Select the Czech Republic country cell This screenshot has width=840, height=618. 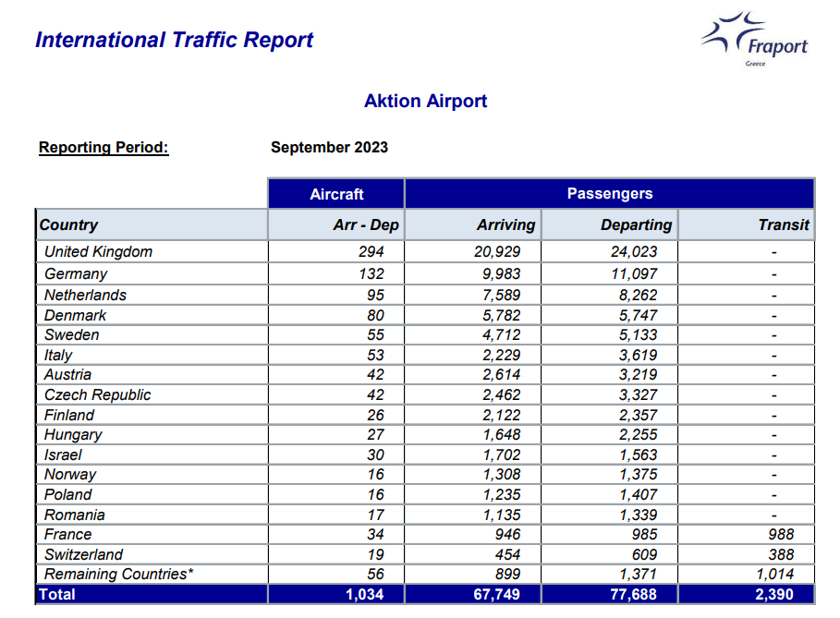[152, 394]
